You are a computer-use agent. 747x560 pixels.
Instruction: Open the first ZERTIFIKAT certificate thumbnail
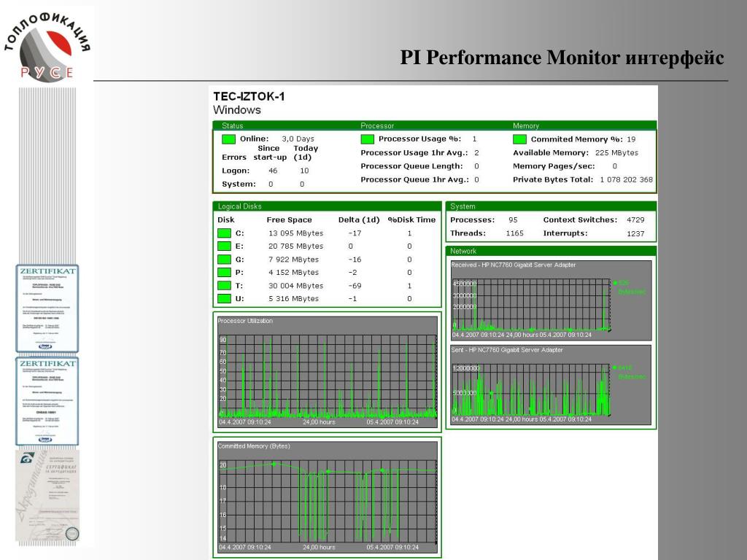click(47, 308)
